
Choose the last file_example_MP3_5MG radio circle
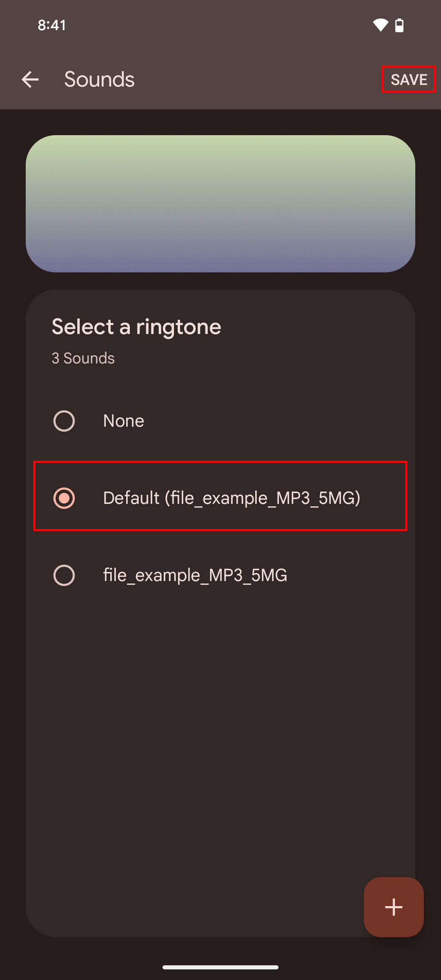[x=64, y=575]
